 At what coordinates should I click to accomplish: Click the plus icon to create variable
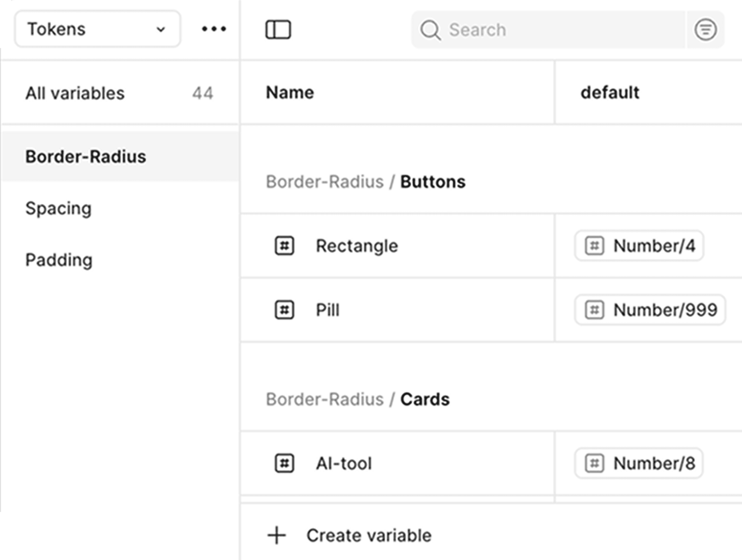277,535
